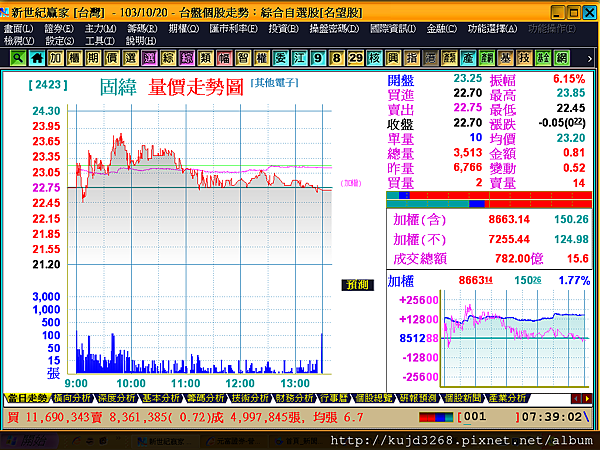Select the yellow 綜 toolbar icon
Viewport: 600px width, 450px height.
(168, 58)
